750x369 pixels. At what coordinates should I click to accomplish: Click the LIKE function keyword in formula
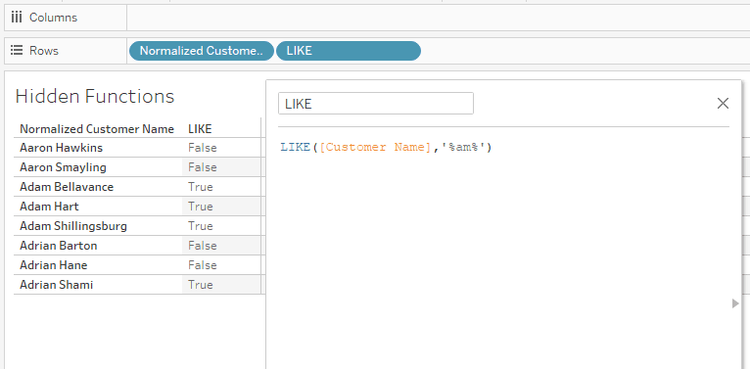[295, 147]
